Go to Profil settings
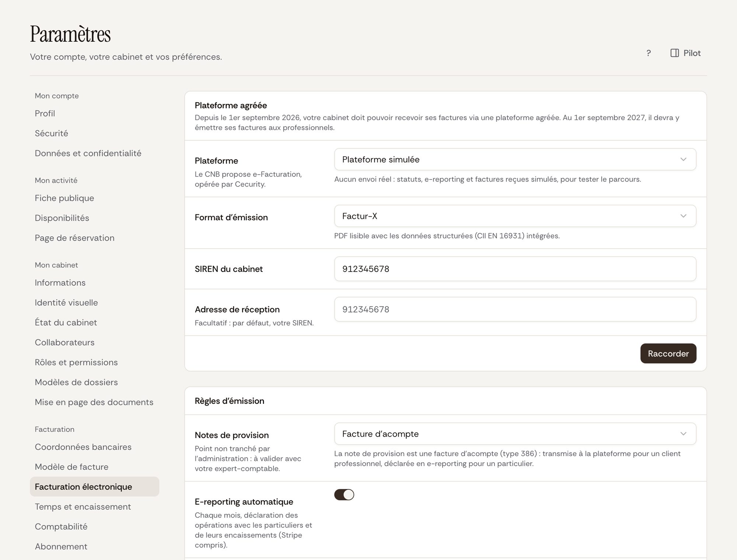This screenshot has width=737, height=560. [94, 113]
